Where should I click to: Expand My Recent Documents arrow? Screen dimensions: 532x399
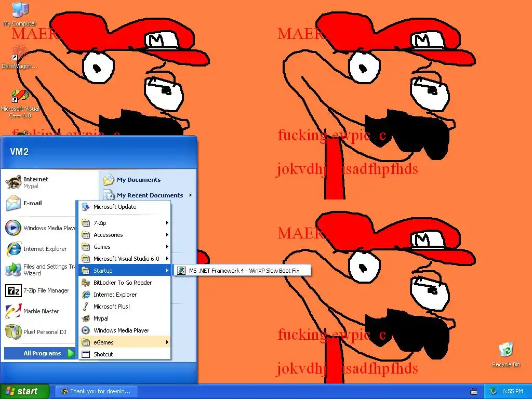pos(191,195)
